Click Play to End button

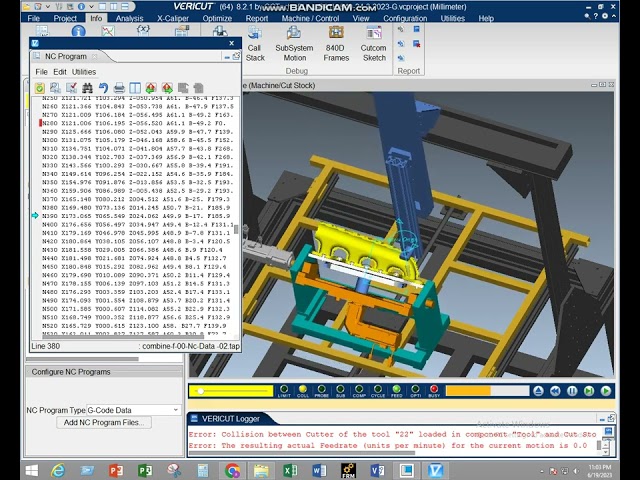tap(606, 391)
